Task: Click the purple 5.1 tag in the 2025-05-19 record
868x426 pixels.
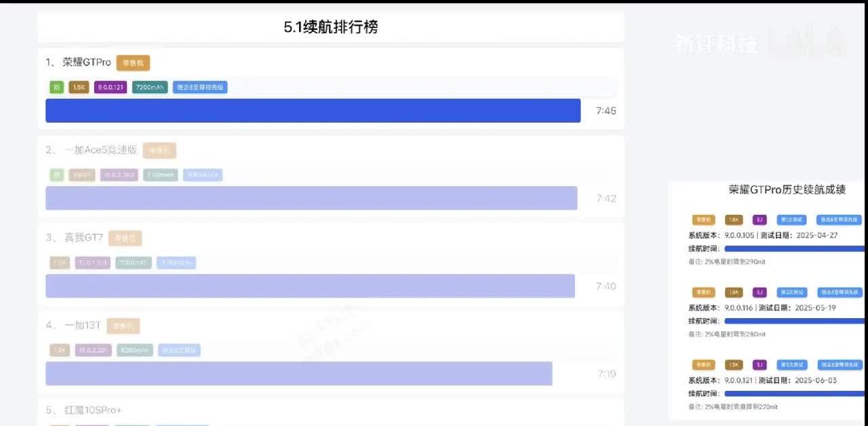Action: (759, 292)
